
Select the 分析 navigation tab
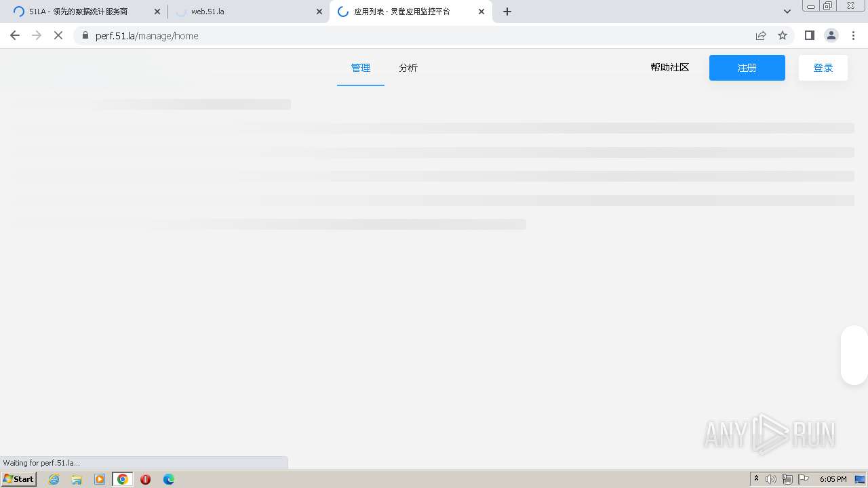[408, 68]
